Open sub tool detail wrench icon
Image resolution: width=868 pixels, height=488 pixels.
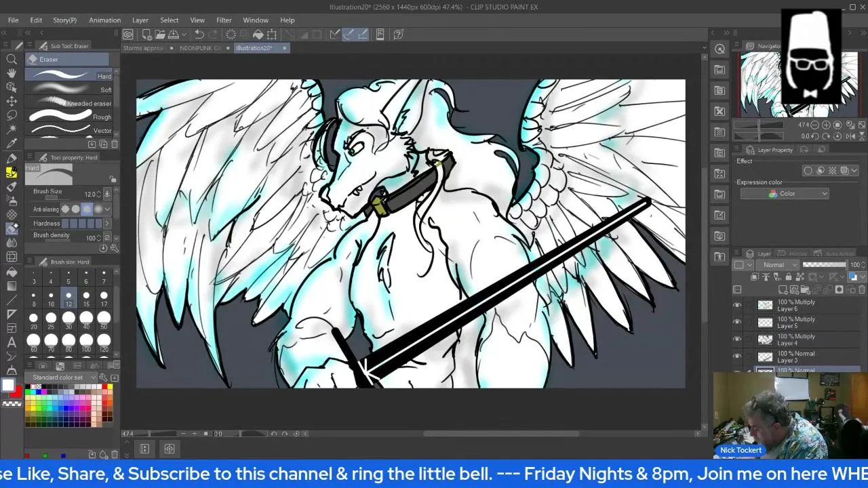[114, 248]
